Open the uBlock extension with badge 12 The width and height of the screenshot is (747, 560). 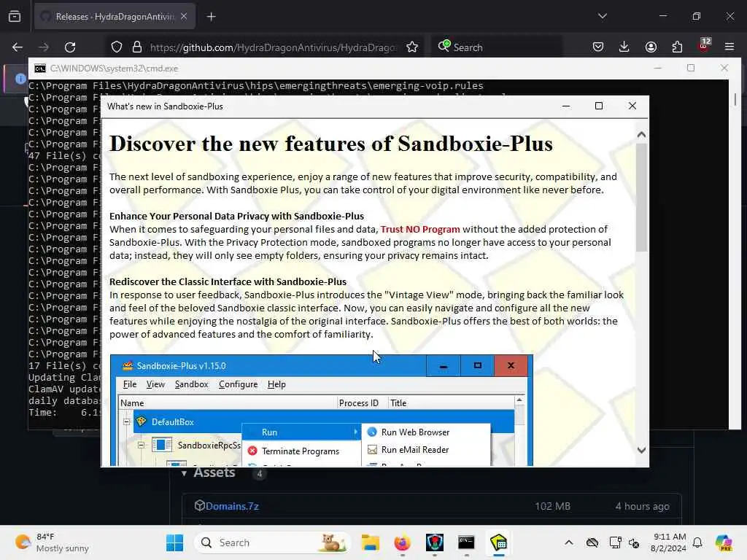(x=704, y=46)
